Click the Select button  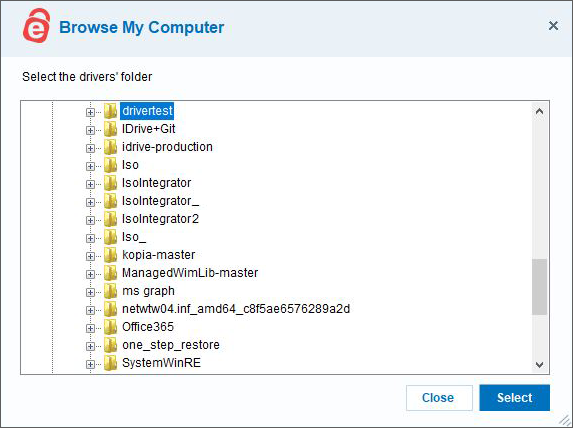coord(515,398)
